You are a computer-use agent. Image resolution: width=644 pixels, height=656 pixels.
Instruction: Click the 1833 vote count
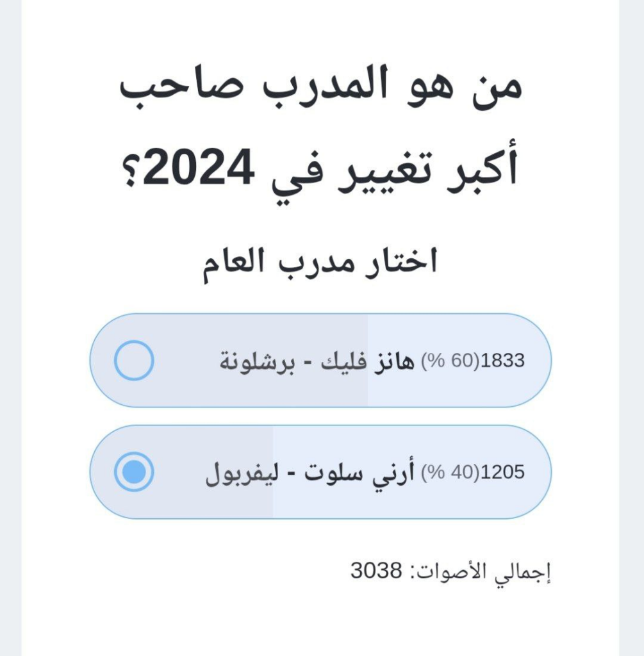502,361
